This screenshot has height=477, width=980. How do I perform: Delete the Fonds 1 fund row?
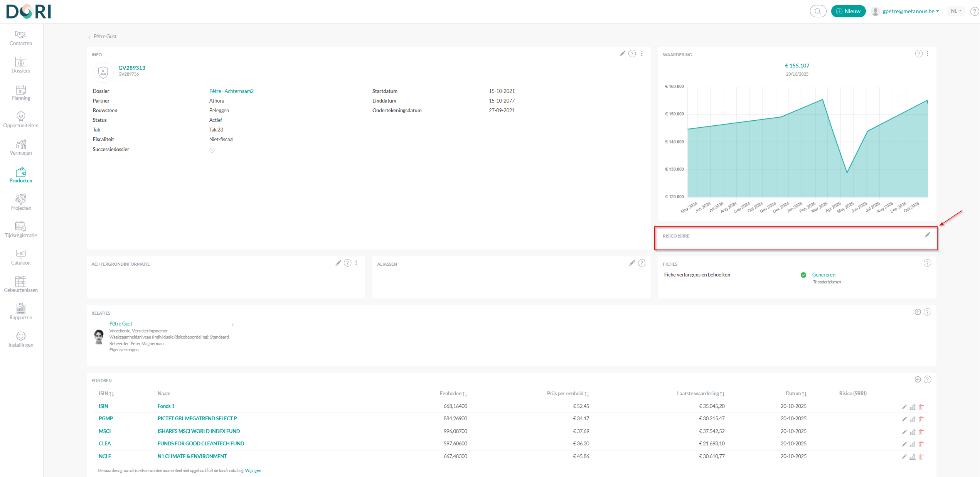921,407
